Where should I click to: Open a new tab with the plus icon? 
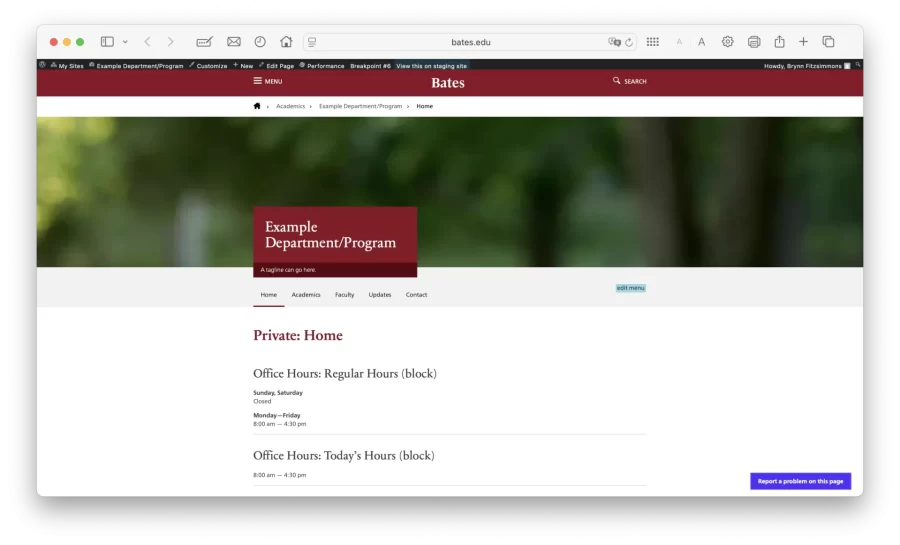point(804,42)
